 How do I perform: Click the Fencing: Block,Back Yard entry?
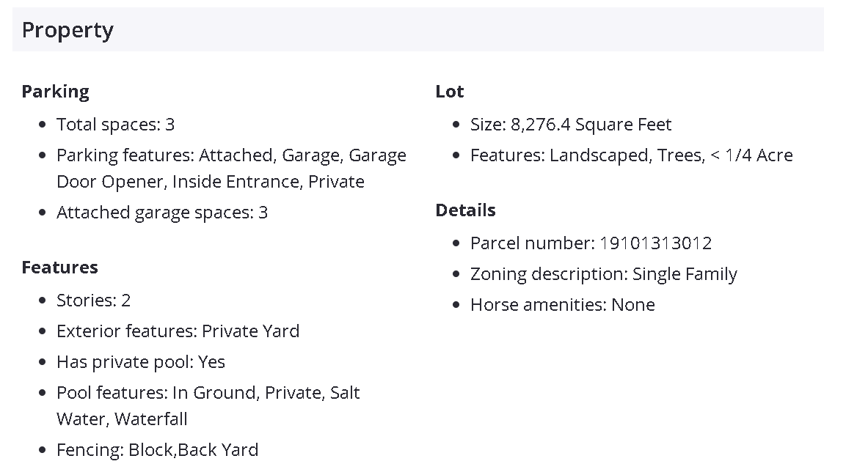coord(157,450)
